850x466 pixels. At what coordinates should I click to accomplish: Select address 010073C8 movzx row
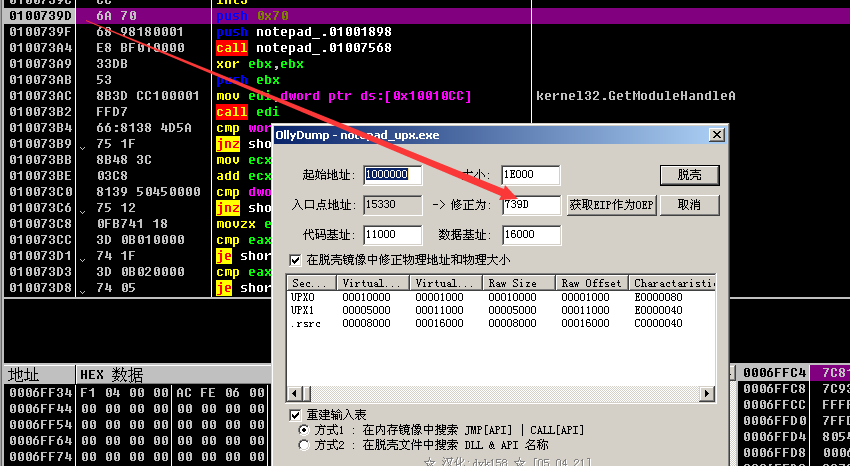(x=40, y=224)
